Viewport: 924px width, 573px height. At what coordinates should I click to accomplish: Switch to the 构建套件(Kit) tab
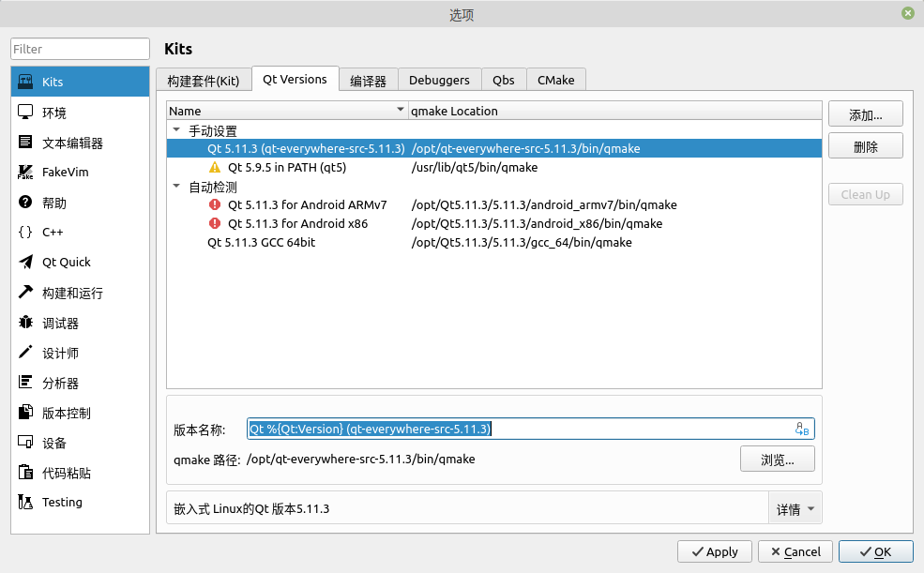[x=204, y=80]
